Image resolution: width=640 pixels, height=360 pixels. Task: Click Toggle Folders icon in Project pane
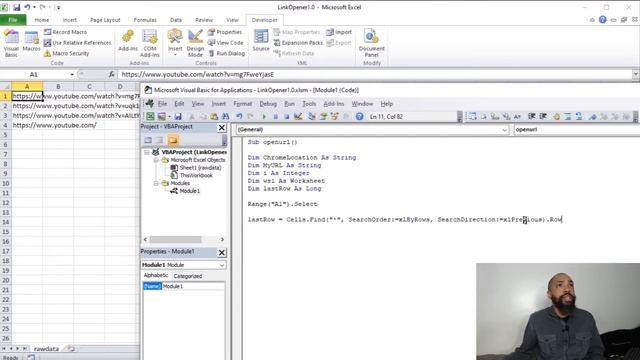[173, 140]
